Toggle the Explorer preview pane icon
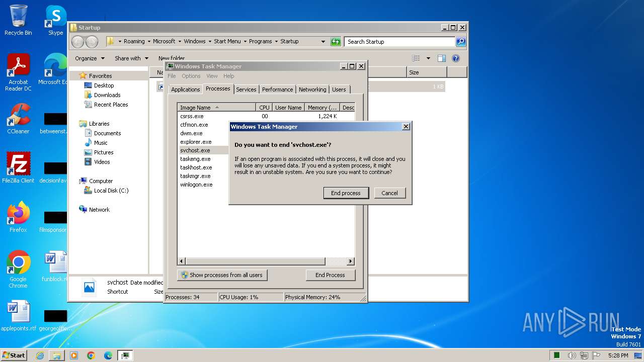Viewport: 644px width, 362px height. [x=441, y=58]
